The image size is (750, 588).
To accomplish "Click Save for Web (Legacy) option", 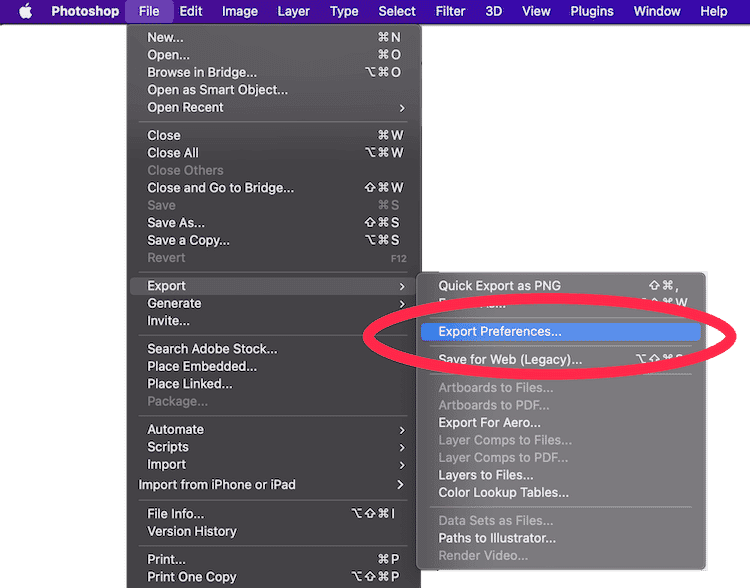I will [x=510, y=360].
